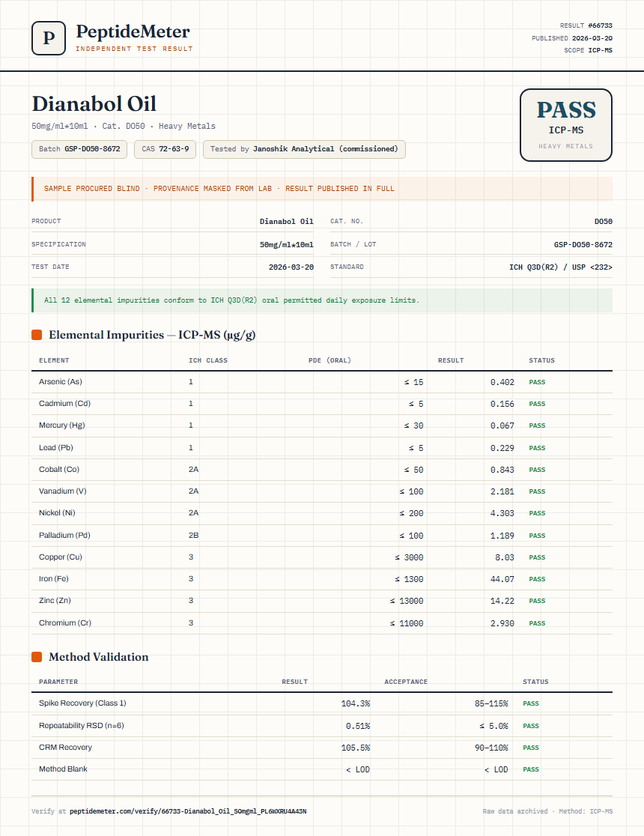Click PASS status in the Lead row
The width and height of the screenshot is (644, 836).
(x=537, y=449)
